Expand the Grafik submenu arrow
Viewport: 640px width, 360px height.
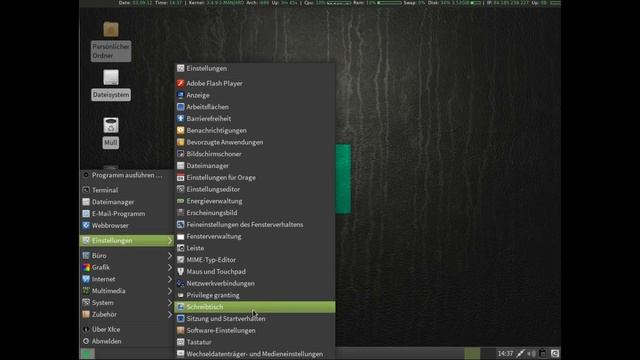click(170, 267)
